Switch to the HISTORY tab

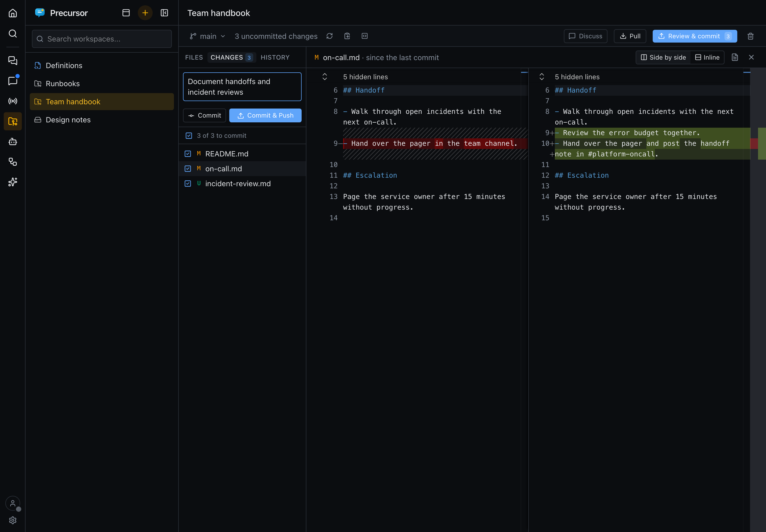pos(275,57)
